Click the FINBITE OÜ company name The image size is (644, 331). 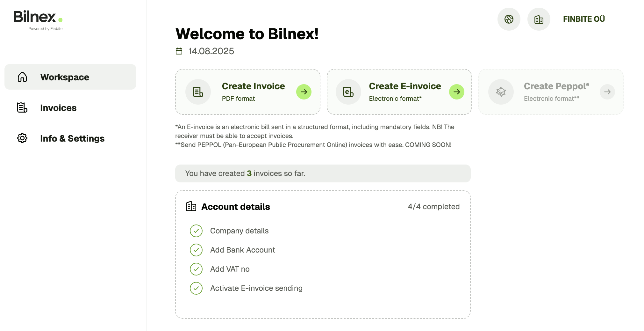[x=584, y=19]
